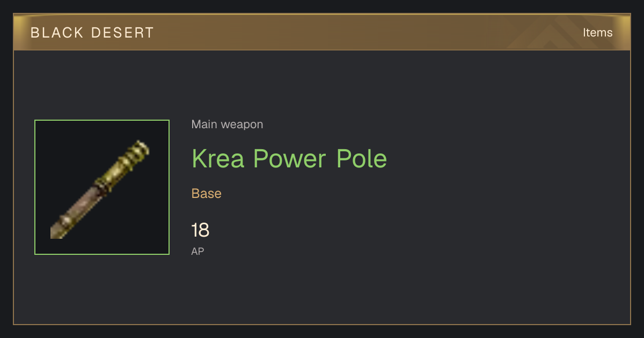Click the 18 attack value
The height and width of the screenshot is (338, 644).
pyautogui.click(x=200, y=231)
